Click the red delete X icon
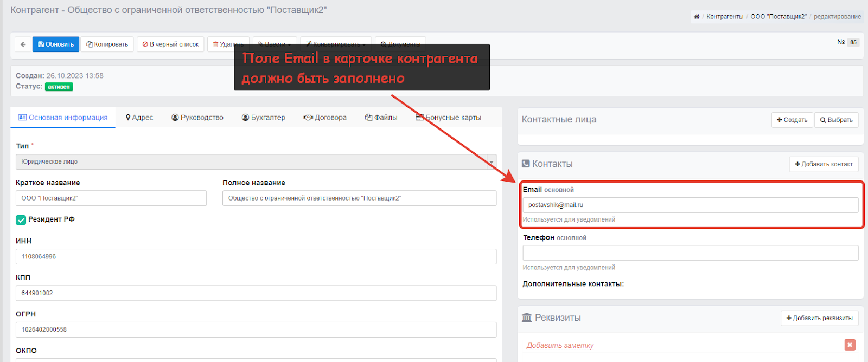The height and width of the screenshot is (362, 868). point(850,345)
